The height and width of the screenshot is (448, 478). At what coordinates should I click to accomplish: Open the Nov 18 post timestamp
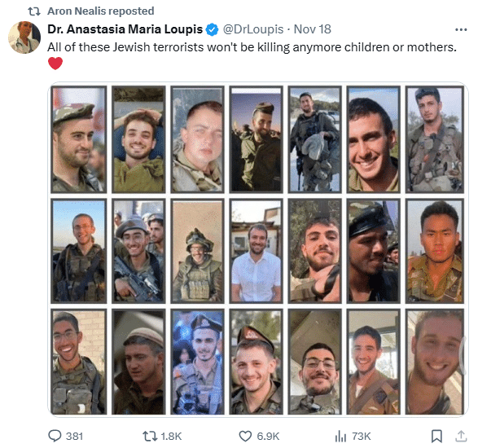313,29
